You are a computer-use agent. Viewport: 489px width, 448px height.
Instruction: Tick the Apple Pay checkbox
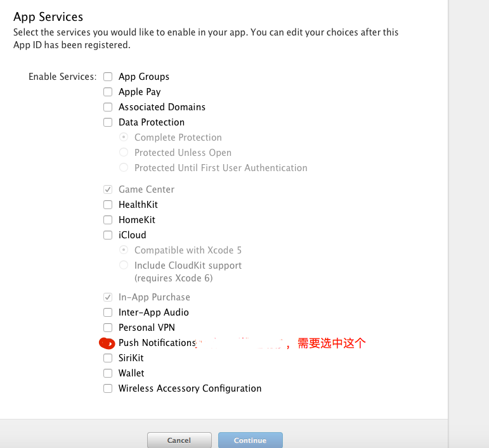pyautogui.click(x=108, y=92)
